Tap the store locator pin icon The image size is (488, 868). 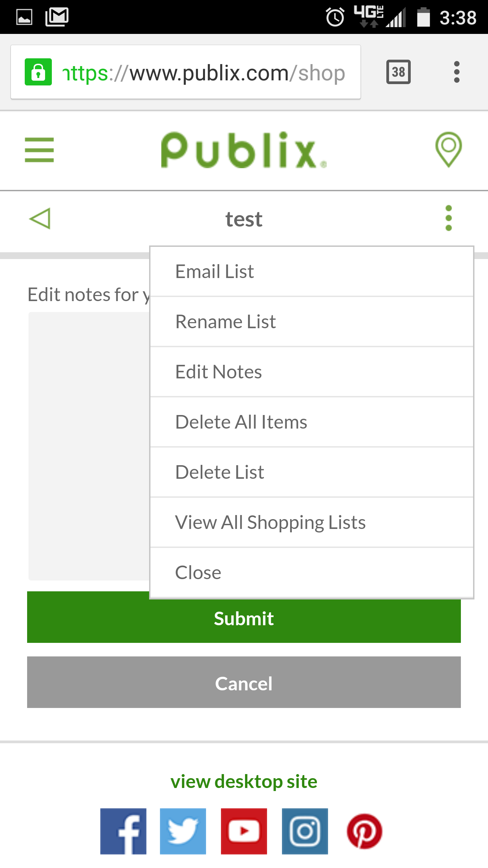[448, 150]
